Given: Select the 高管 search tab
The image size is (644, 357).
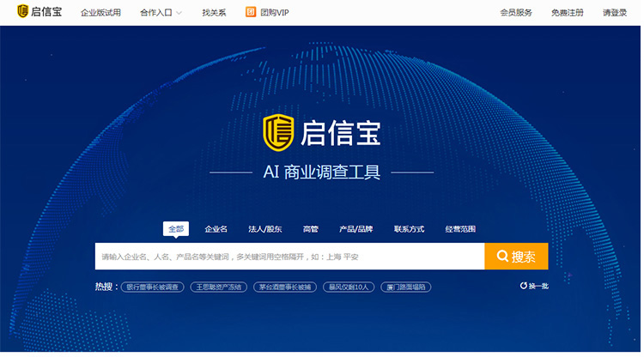Looking at the screenshot, I should tap(310, 229).
